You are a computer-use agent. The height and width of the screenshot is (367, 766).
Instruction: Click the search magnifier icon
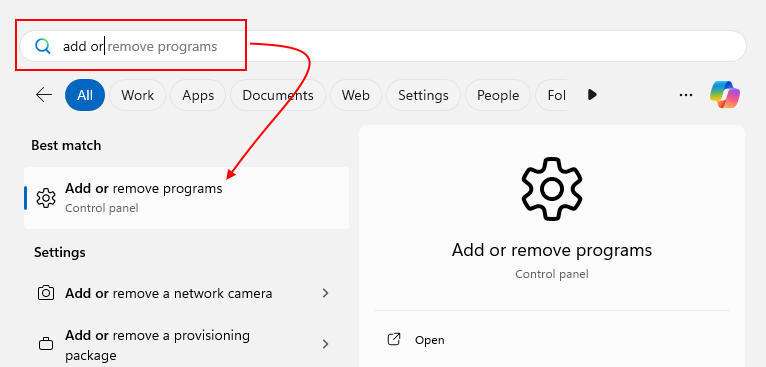[x=43, y=46]
